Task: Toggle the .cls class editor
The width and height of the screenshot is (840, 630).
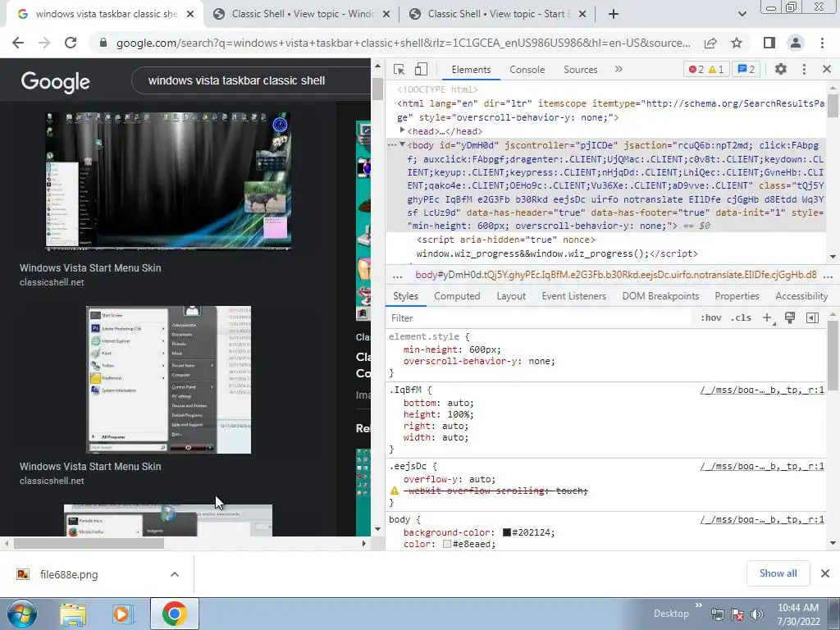Action: point(741,317)
